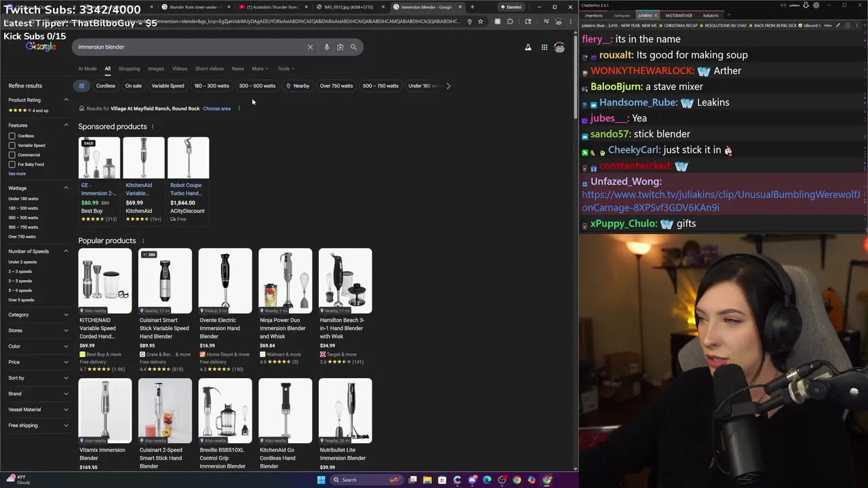
Task: Switch to the Shopping results tab
Action: [x=129, y=68]
